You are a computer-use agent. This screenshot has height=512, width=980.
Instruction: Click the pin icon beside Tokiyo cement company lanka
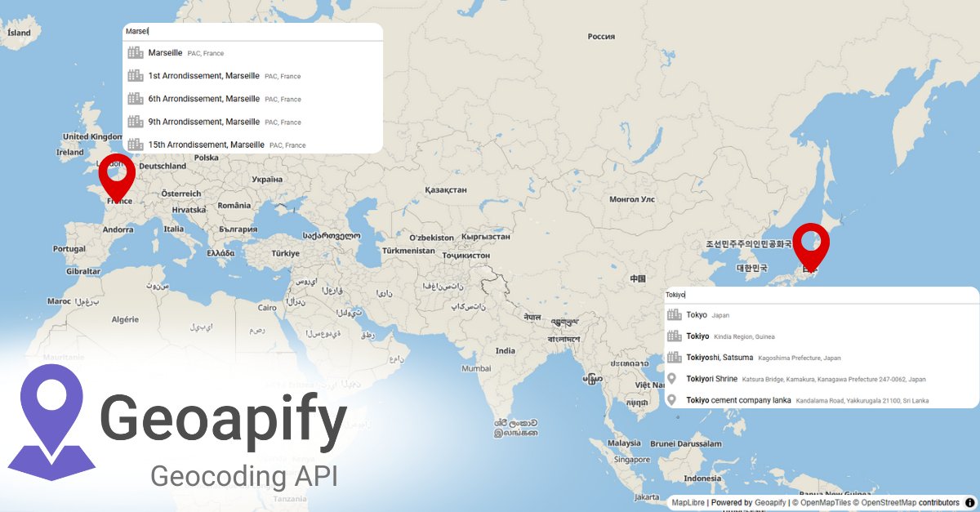tap(675, 399)
